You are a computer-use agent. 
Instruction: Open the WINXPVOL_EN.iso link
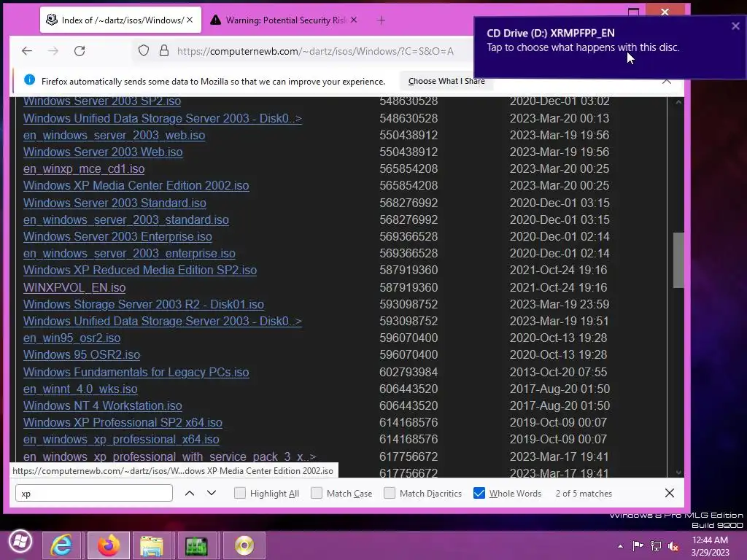tap(74, 287)
